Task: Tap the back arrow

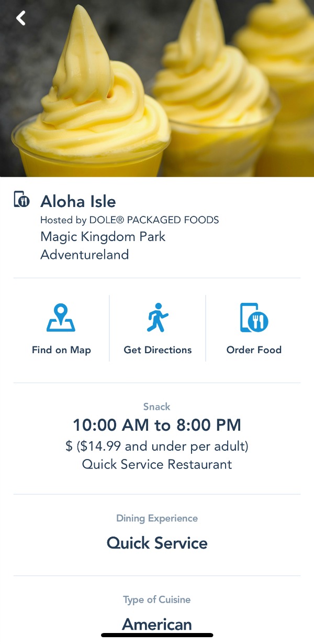Action: click(x=21, y=18)
